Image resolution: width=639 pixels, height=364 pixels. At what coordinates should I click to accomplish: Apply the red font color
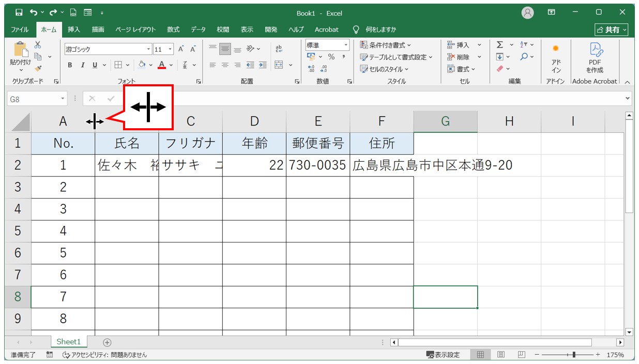pos(162,65)
